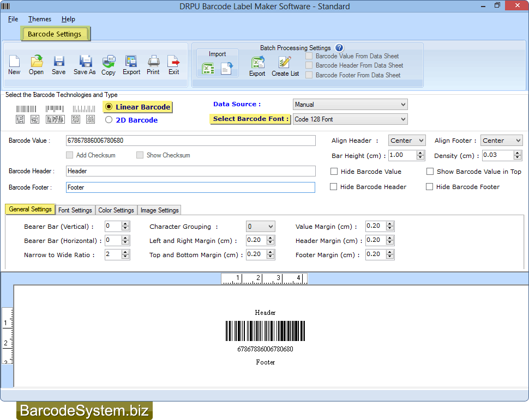Image resolution: width=529 pixels, height=420 pixels.
Task: Select General Settings tab
Action: point(30,209)
